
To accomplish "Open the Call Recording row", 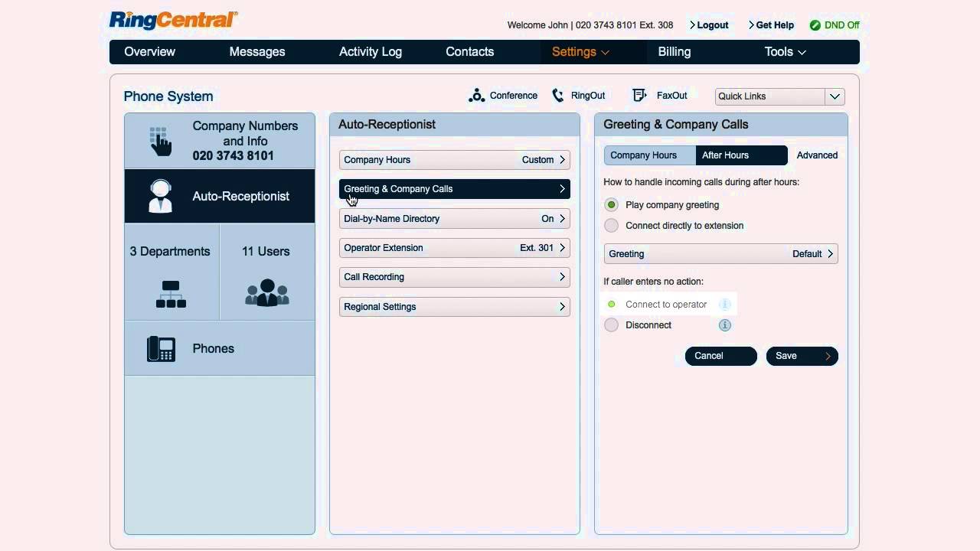I will (x=455, y=277).
